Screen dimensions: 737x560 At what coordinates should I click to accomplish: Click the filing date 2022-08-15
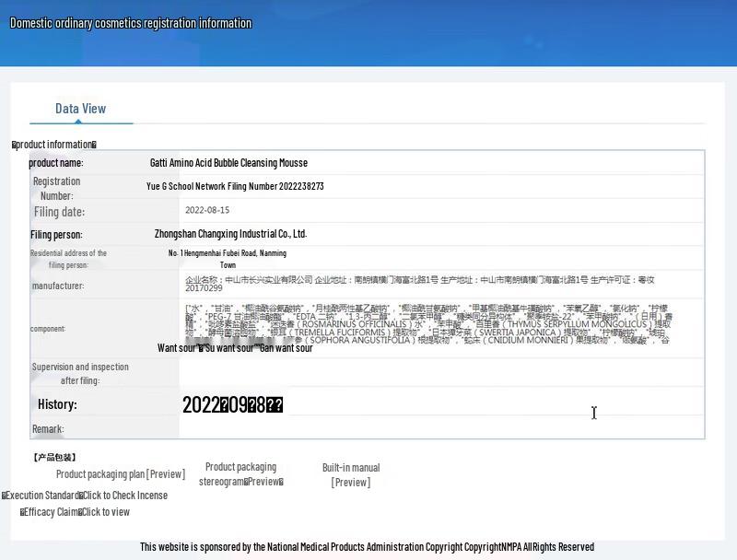coord(207,210)
